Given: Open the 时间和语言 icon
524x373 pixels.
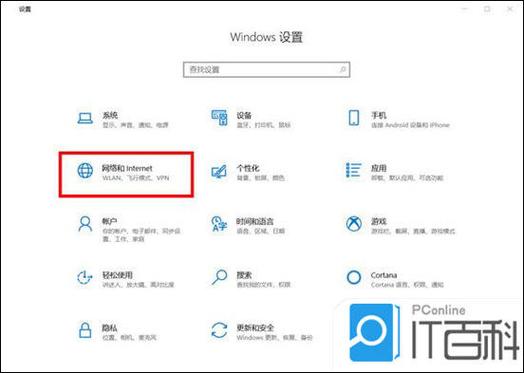Looking at the screenshot, I should (x=219, y=224).
